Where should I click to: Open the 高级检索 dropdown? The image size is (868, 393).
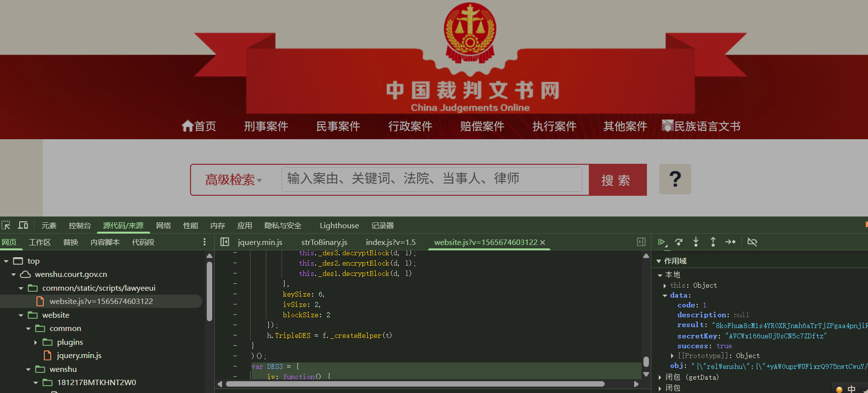pos(233,180)
